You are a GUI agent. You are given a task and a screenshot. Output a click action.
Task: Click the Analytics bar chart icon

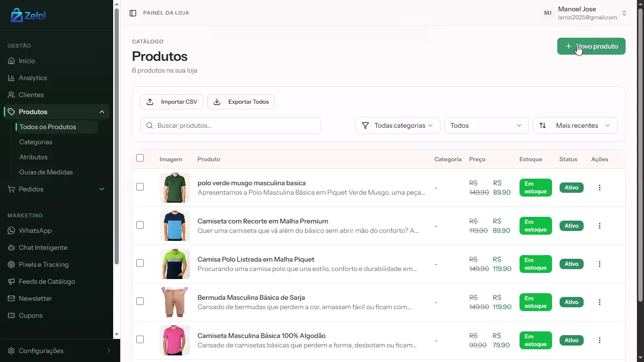click(11, 78)
